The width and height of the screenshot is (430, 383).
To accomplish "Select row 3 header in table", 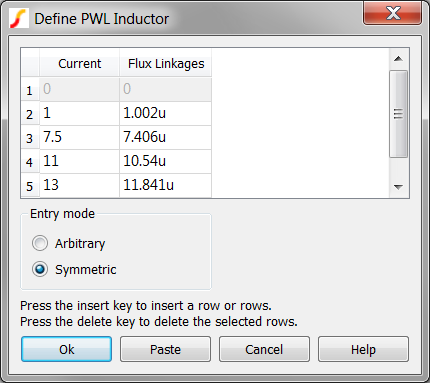I will point(30,138).
